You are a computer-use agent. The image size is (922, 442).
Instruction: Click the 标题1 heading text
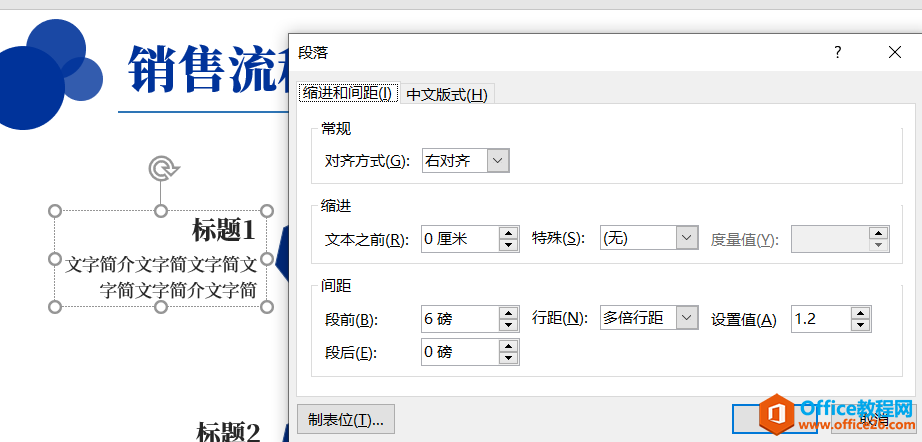[223, 230]
